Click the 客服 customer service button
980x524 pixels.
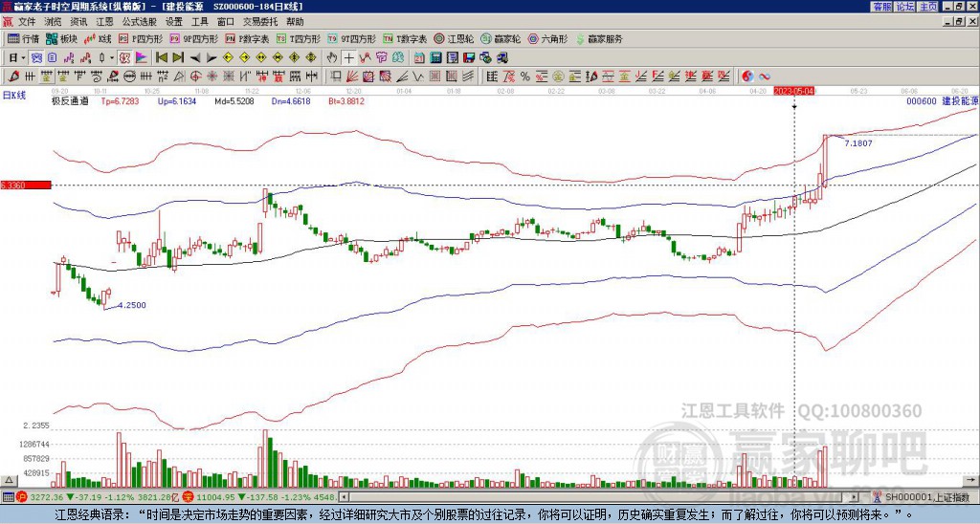(881, 7)
